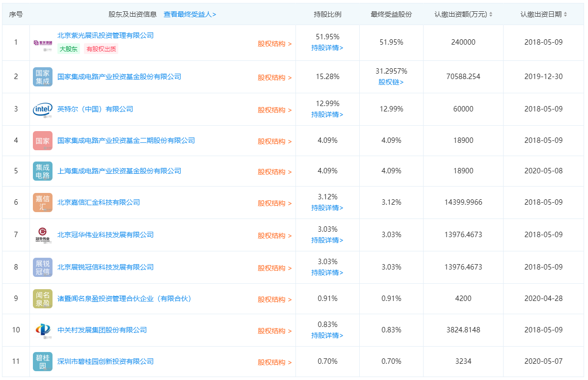Click the 嘉信汇 orange logo icon
This screenshot has width=588, height=380.
pyautogui.click(x=43, y=202)
